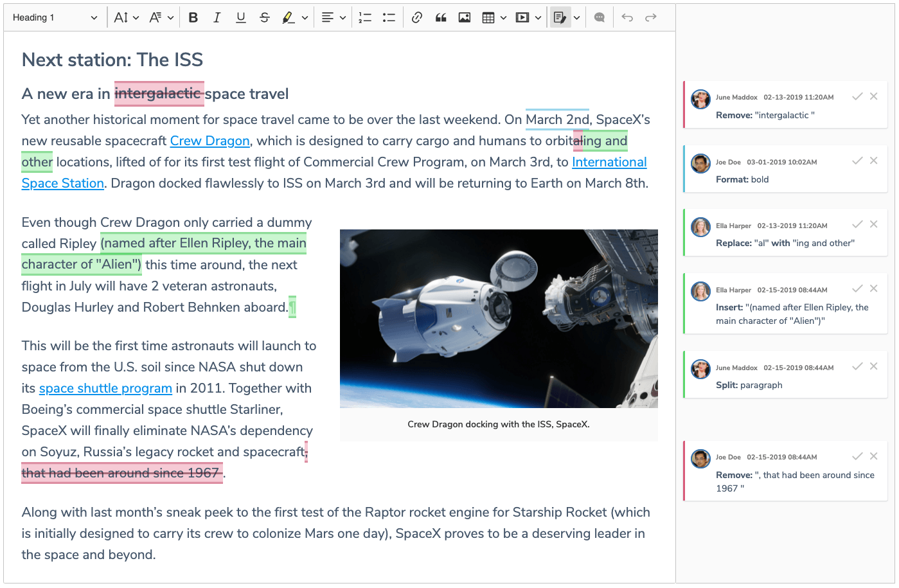Click the insert image icon
The height and width of the screenshot is (588, 899).
pyautogui.click(x=465, y=18)
